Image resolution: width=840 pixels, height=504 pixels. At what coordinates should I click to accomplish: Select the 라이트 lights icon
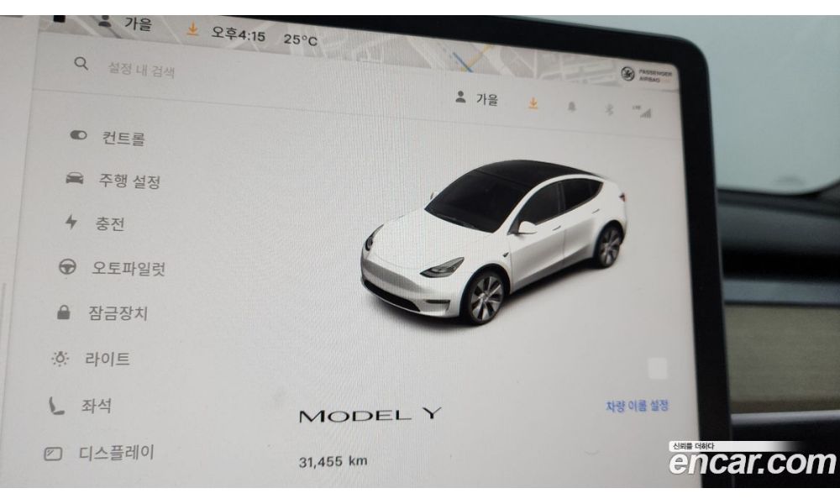(x=60, y=359)
